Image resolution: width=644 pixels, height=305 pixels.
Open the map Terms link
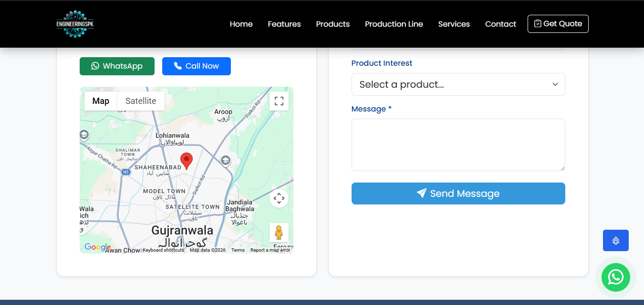click(x=238, y=249)
